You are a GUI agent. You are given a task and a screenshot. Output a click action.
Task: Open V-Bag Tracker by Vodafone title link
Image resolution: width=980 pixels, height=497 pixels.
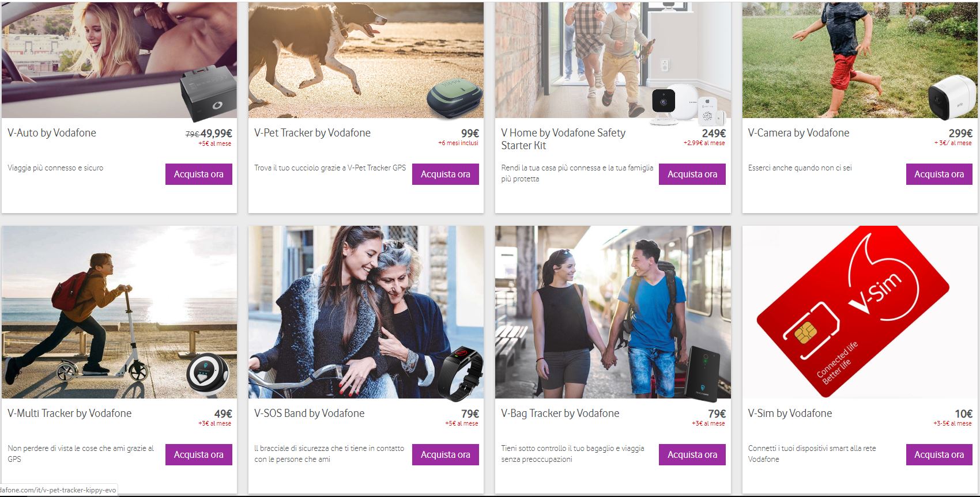coord(560,413)
